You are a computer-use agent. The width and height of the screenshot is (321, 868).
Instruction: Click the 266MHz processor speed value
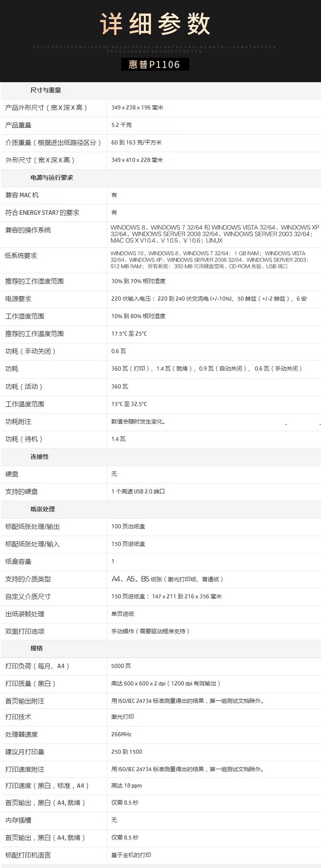point(121,734)
